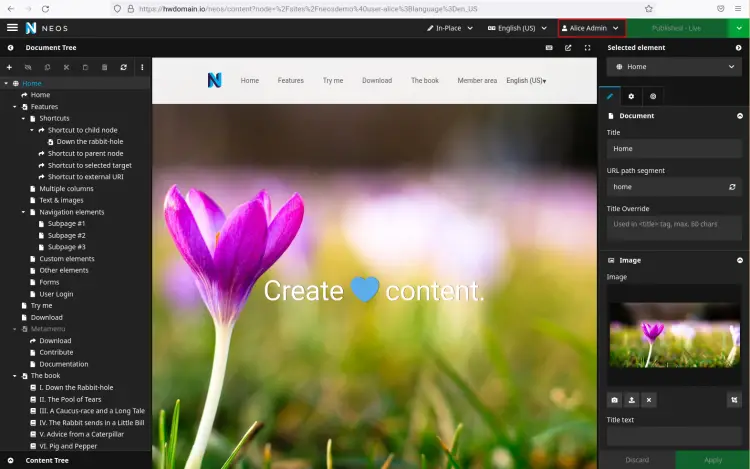This screenshot has height=469, width=750.
Task: Remove the image with X icon
Action: click(x=649, y=400)
